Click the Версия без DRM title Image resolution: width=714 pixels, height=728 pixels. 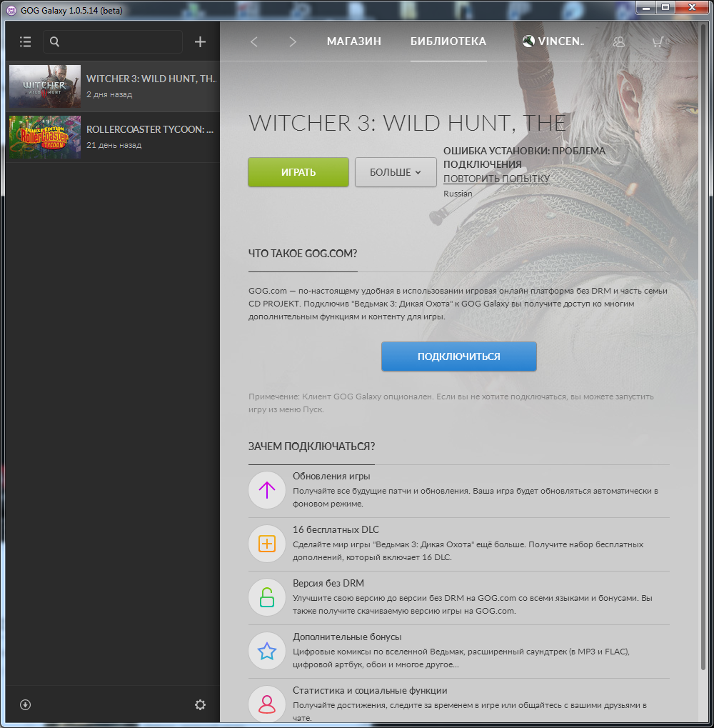pyautogui.click(x=328, y=583)
